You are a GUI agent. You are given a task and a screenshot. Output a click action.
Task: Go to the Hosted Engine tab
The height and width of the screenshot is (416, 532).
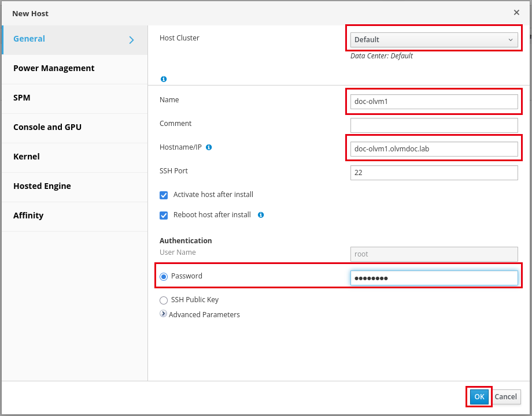click(x=75, y=187)
